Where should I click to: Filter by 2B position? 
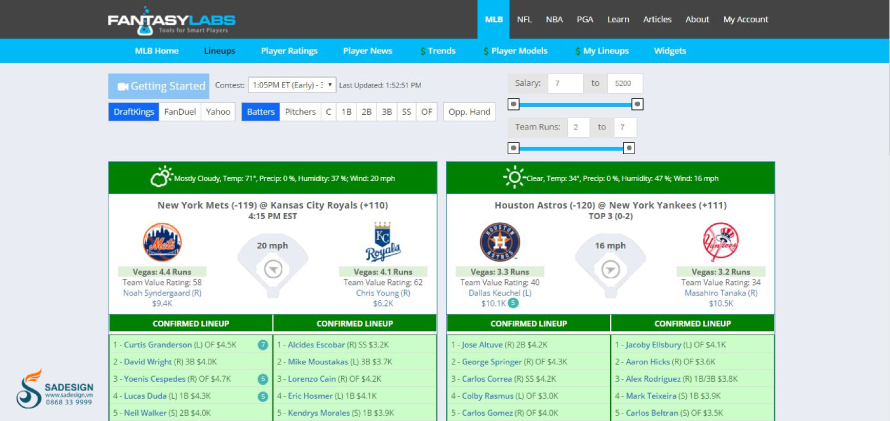coord(366,112)
